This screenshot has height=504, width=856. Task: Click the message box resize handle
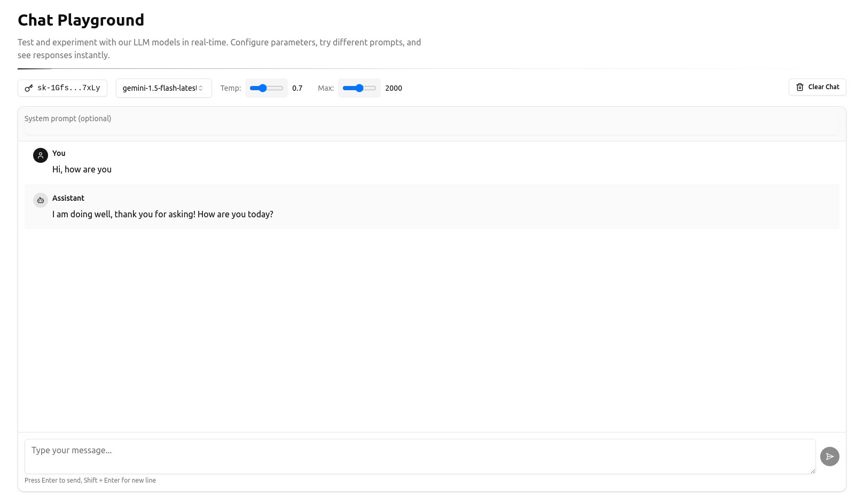812,470
